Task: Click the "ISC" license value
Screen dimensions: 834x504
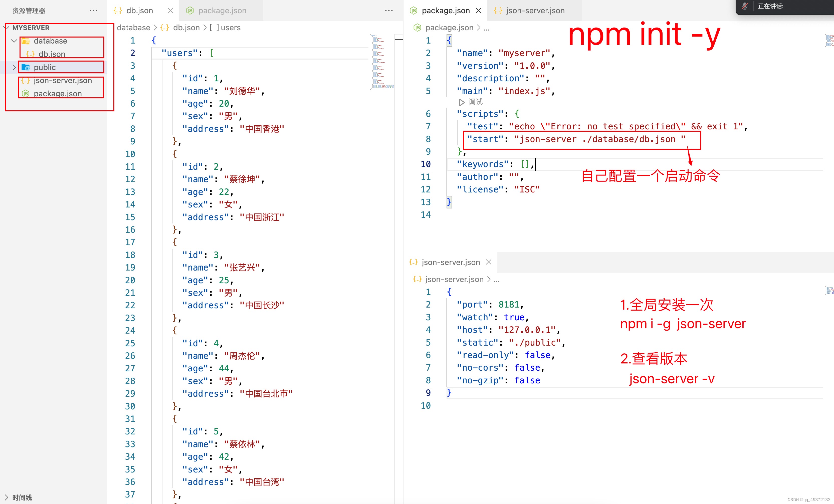Action: point(527,189)
